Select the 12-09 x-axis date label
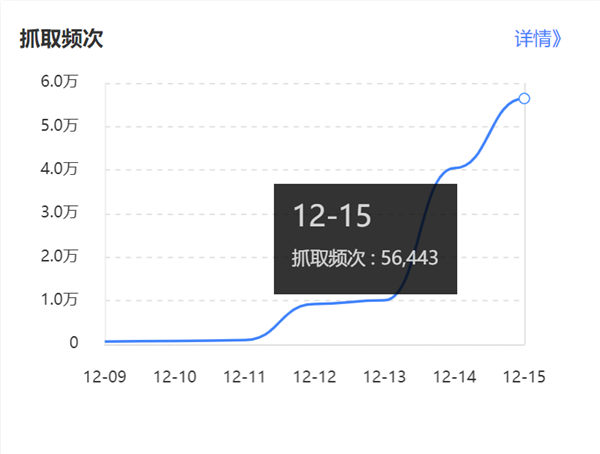 pyautogui.click(x=105, y=377)
